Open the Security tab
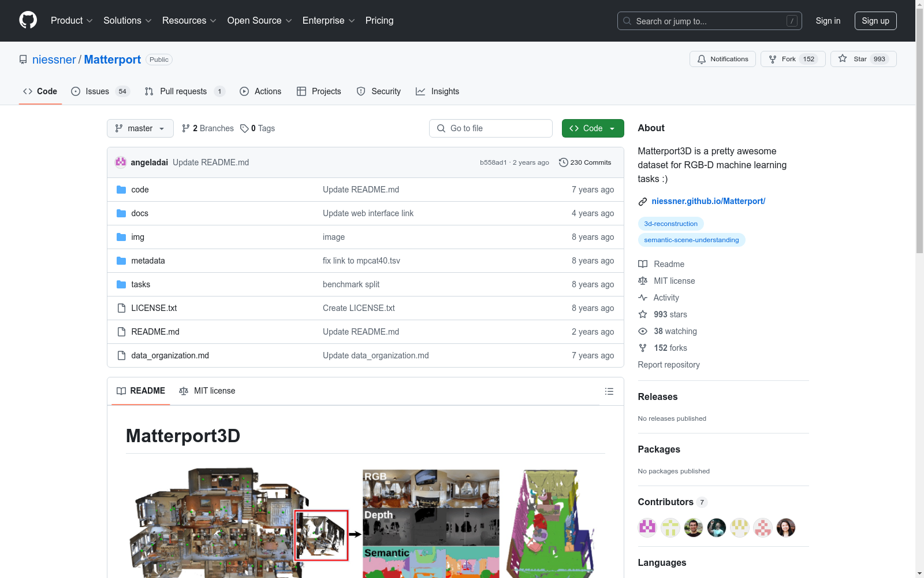The image size is (924, 578). pos(379,91)
